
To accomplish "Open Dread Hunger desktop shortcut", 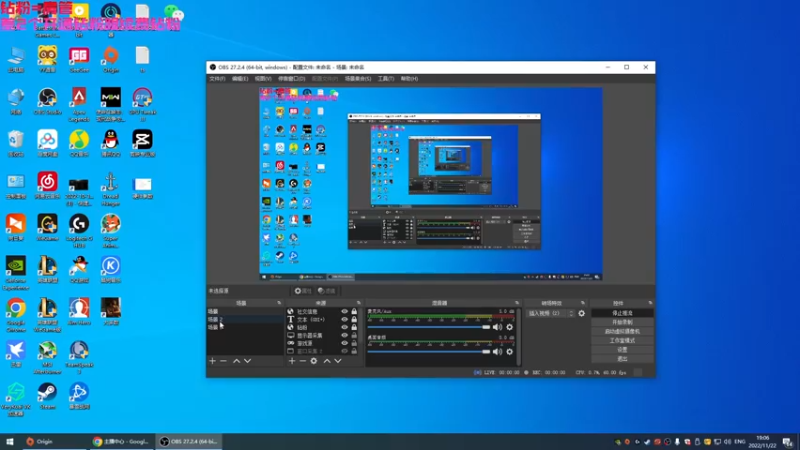I will tap(111, 189).
